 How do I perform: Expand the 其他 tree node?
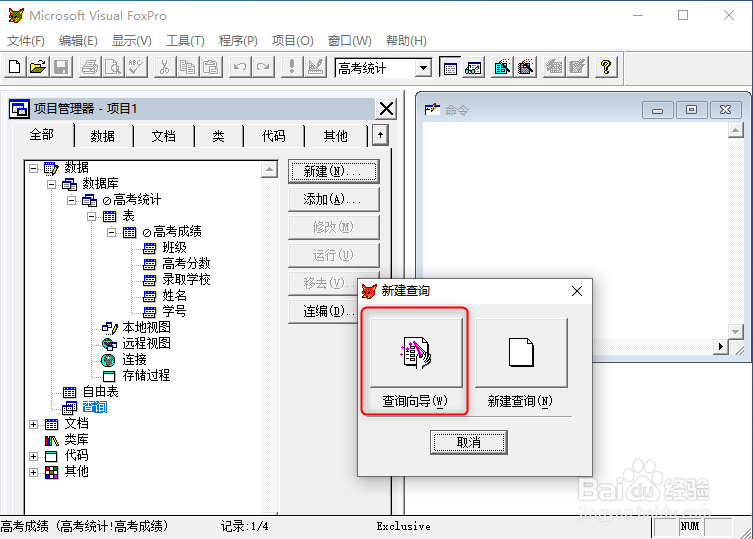click(33, 472)
